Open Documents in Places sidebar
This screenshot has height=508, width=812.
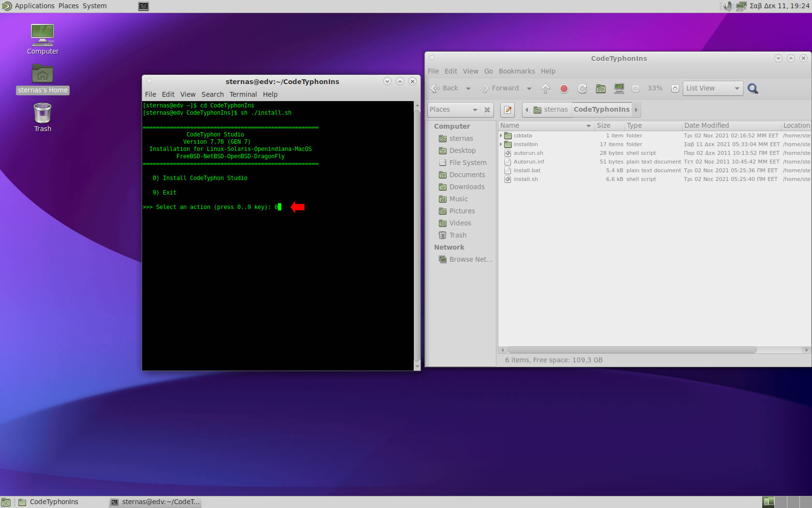click(462, 175)
